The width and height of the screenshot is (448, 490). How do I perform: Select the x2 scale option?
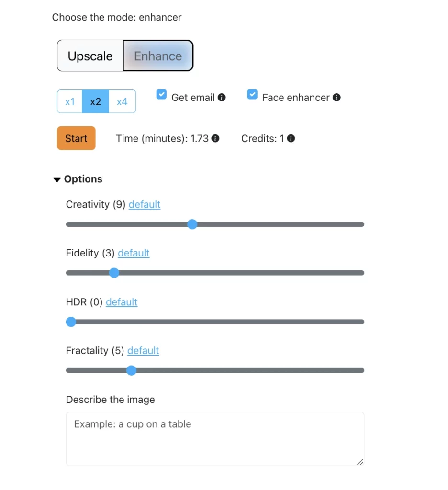tap(96, 102)
